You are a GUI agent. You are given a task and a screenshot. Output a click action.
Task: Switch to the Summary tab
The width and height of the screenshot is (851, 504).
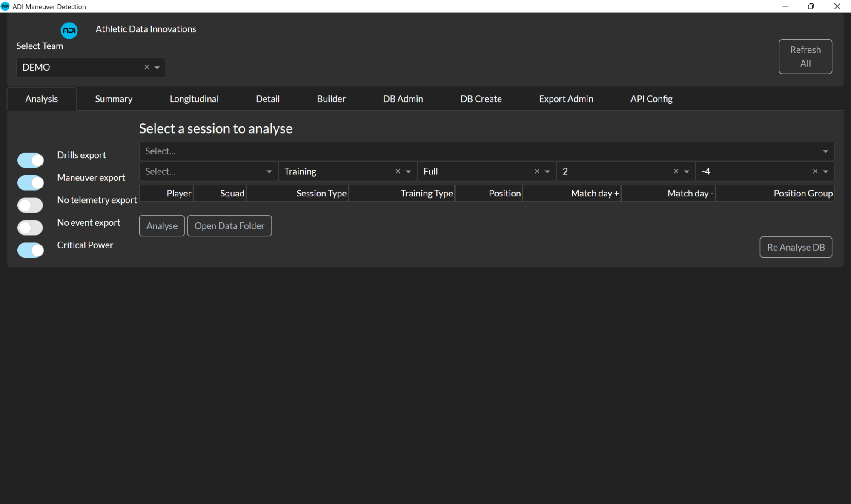pyautogui.click(x=114, y=99)
